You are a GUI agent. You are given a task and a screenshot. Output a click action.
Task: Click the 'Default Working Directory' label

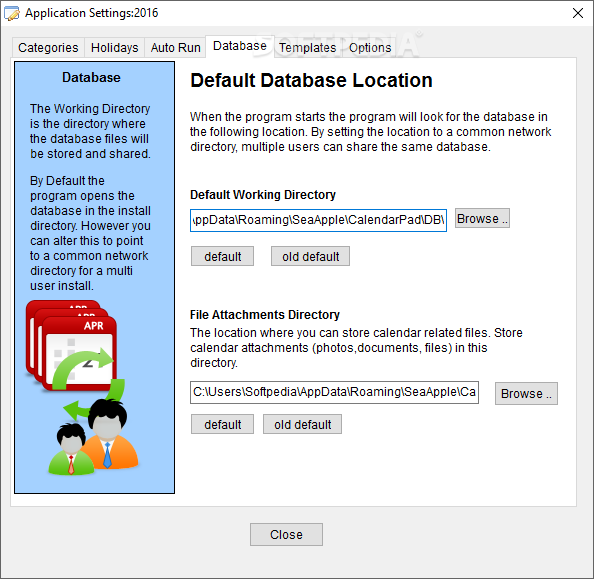pos(263,195)
